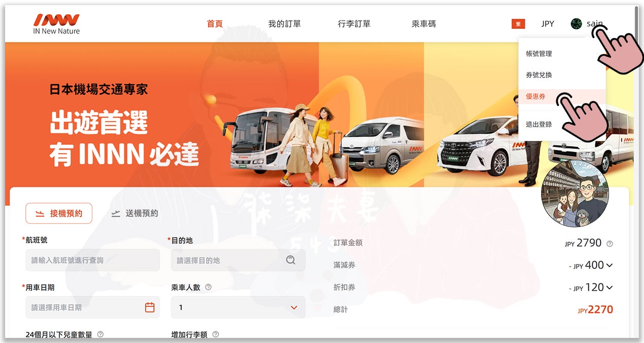Click the calendar icon in the date field
The height and width of the screenshot is (343, 644).
pos(150,307)
